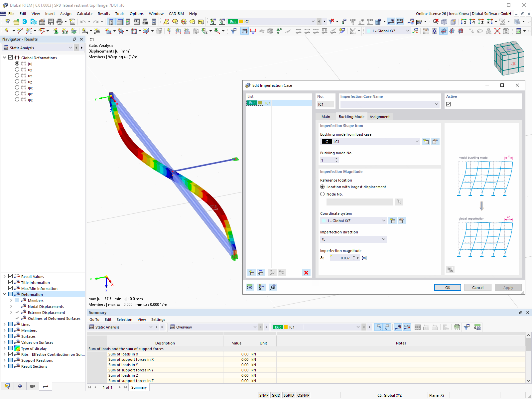
Task: Open units and decimals icon in dialog footer
Action: (x=250, y=287)
